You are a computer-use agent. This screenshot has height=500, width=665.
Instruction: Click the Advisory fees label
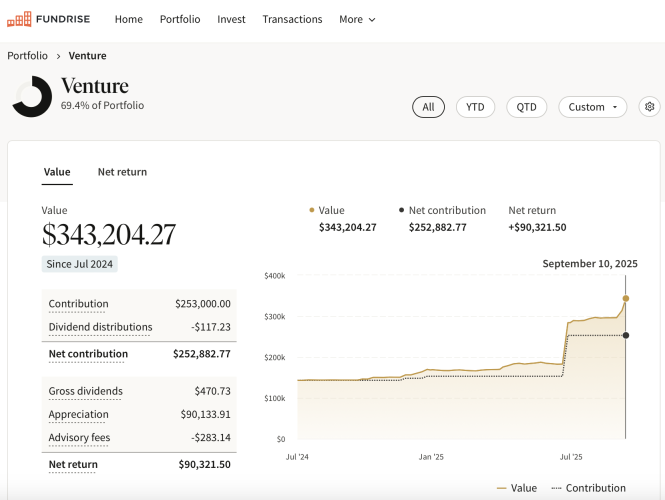(79, 438)
